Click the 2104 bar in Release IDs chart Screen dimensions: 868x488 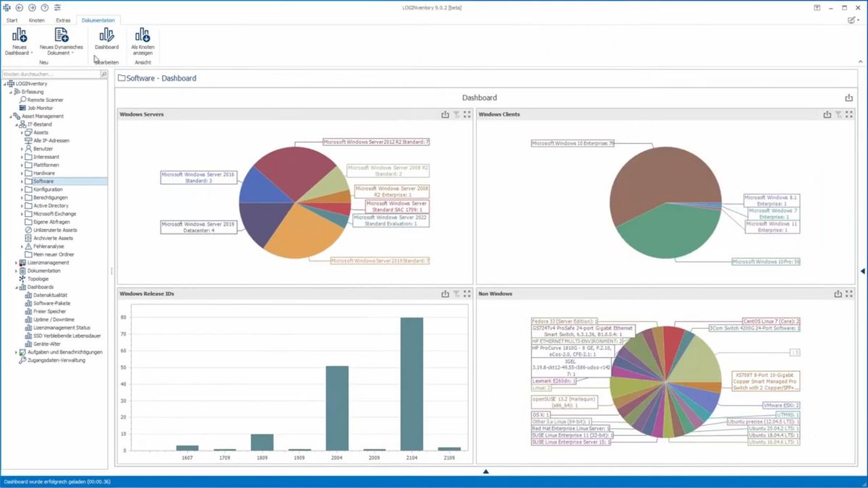tap(412, 384)
